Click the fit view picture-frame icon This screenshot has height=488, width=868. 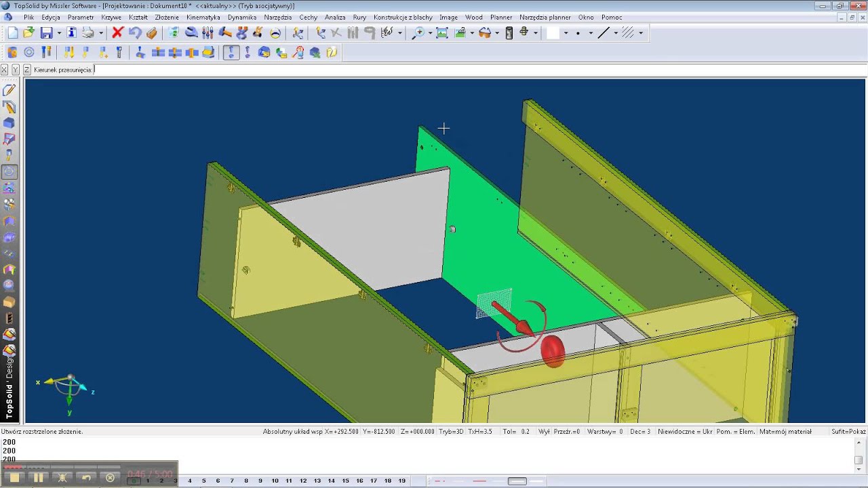(x=442, y=33)
